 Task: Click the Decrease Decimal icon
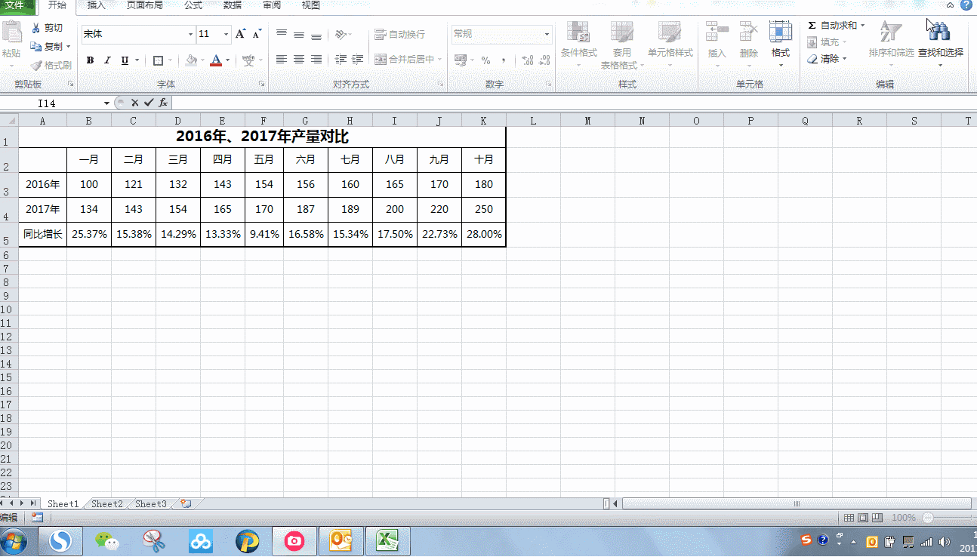click(544, 60)
